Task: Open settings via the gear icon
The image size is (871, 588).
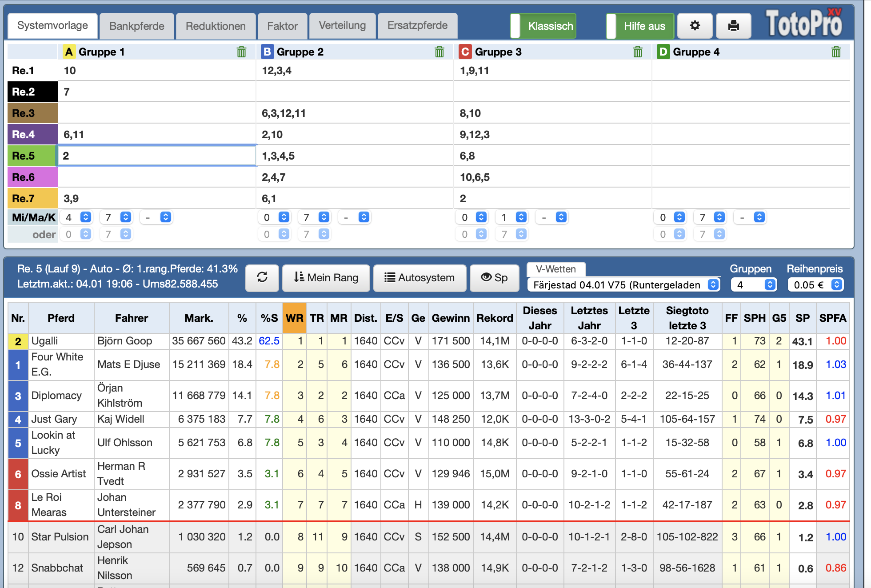Action: click(695, 26)
